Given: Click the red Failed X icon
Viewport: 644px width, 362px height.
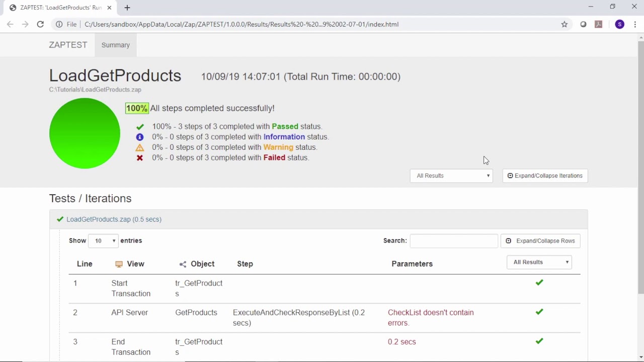Looking at the screenshot, I should click(x=140, y=158).
